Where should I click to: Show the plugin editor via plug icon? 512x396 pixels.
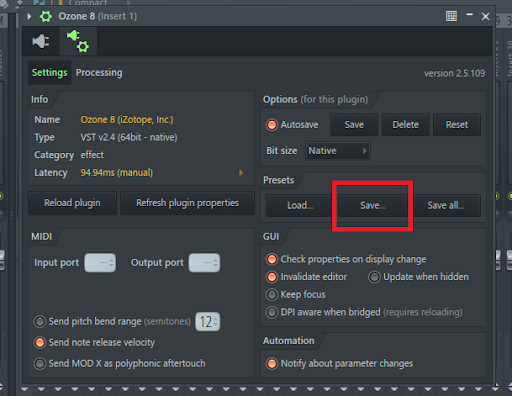click(x=41, y=41)
